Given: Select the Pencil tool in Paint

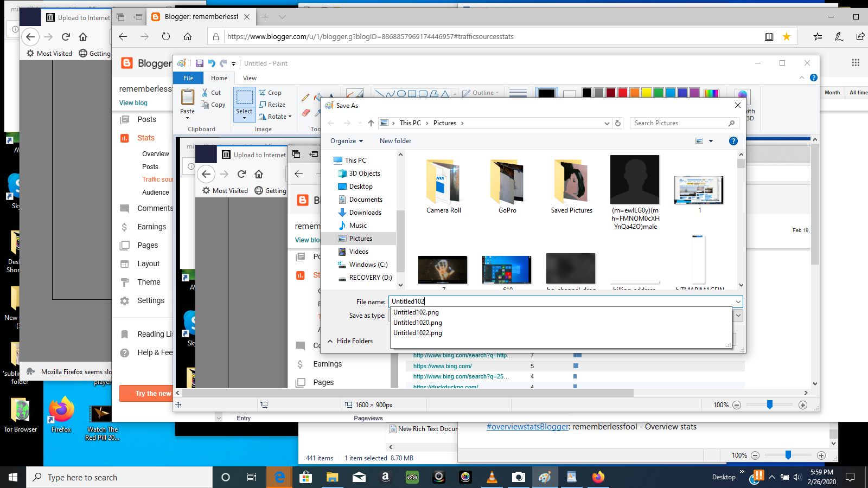Looking at the screenshot, I should pos(305,98).
